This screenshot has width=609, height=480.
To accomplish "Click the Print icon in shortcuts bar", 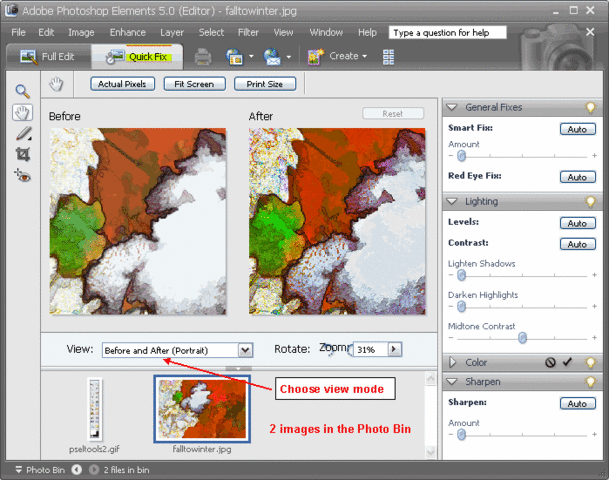I will tap(203, 57).
